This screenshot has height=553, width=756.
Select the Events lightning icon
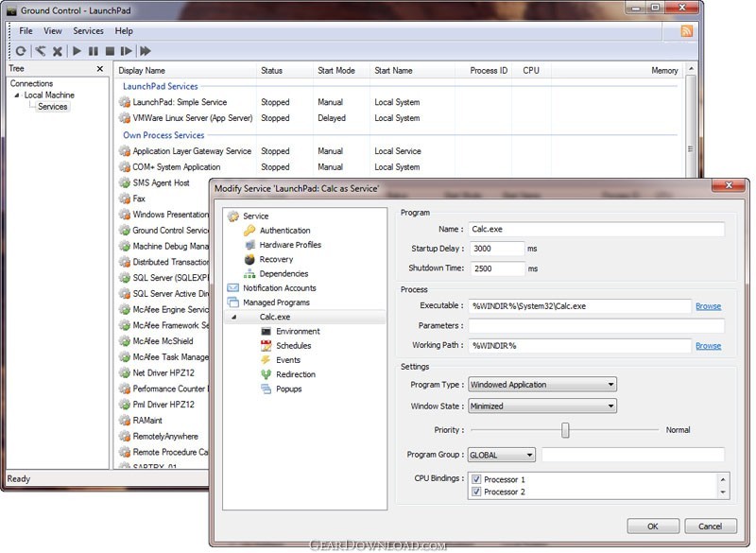point(266,360)
